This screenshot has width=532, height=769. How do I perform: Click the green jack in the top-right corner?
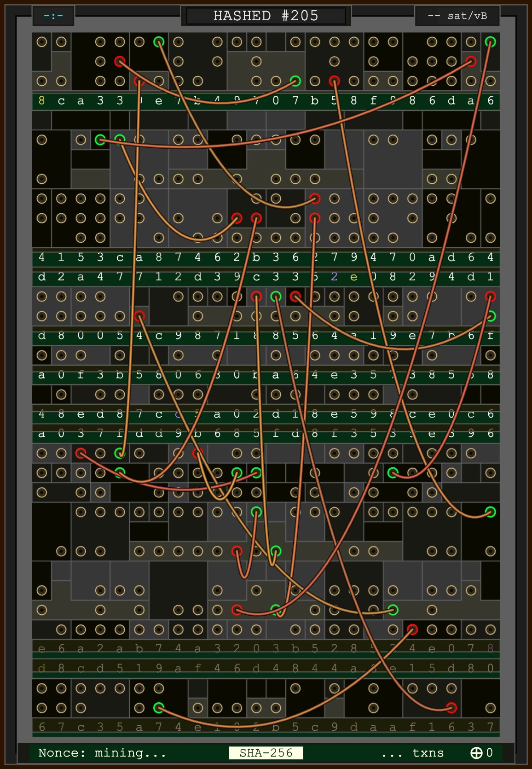pos(490,42)
